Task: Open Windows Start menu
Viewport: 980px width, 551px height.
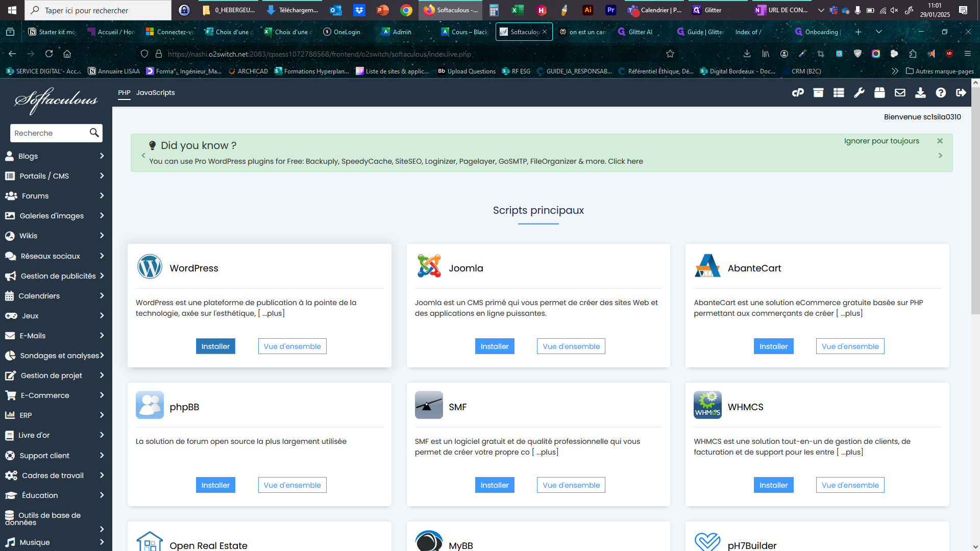Action: pyautogui.click(x=12, y=10)
